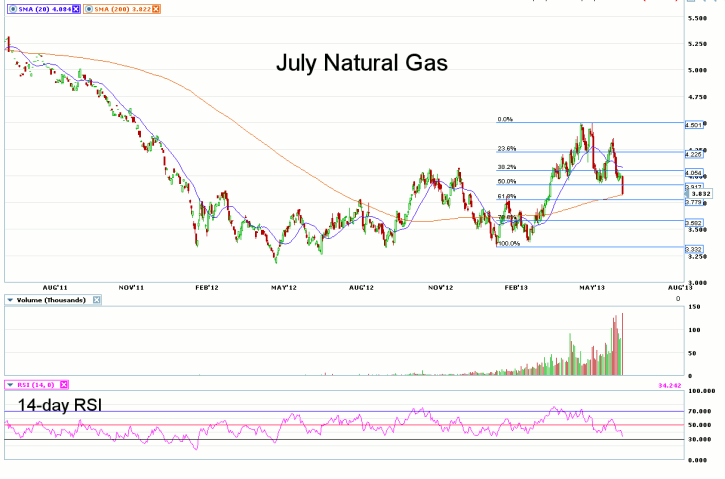The width and height of the screenshot is (725, 479).
Task: Select the 23.6% Fibonacci retracement label
Action: pyautogui.click(x=507, y=148)
